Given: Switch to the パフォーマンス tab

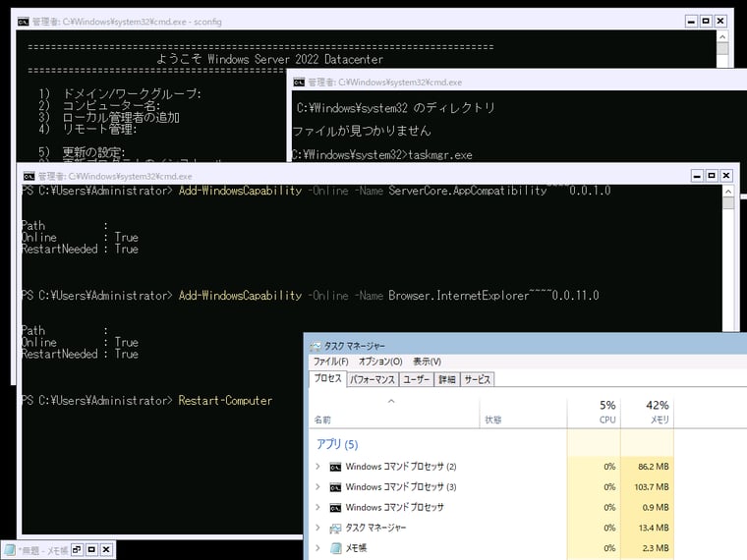Looking at the screenshot, I should (x=373, y=379).
